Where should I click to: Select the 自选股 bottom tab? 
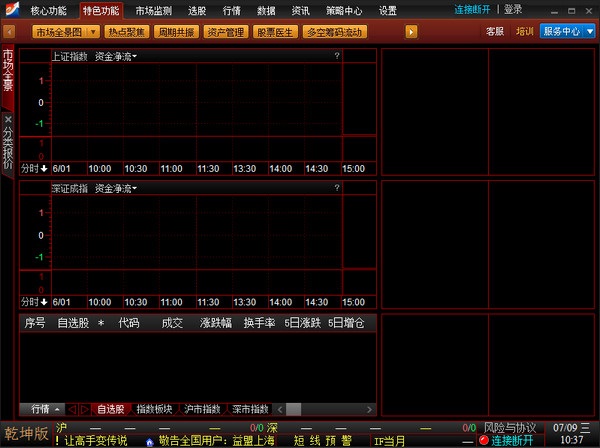111,409
